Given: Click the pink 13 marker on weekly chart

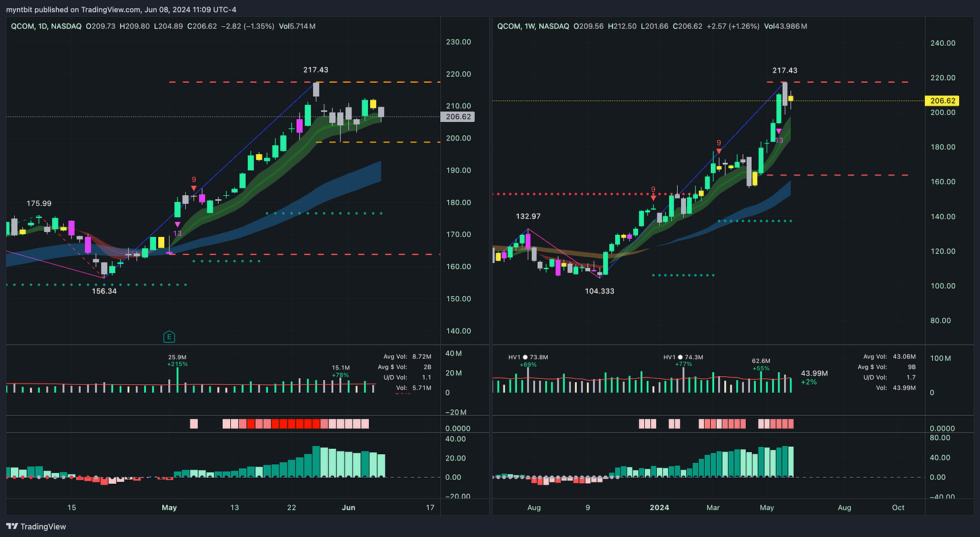Looking at the screenshot, I should (x=779, y=140).
